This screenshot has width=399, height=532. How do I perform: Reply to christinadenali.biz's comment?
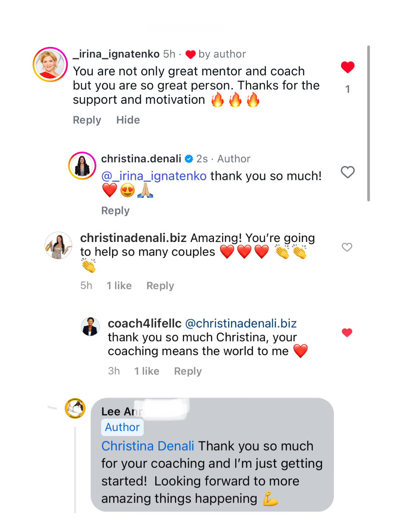[x=160, y=286]
